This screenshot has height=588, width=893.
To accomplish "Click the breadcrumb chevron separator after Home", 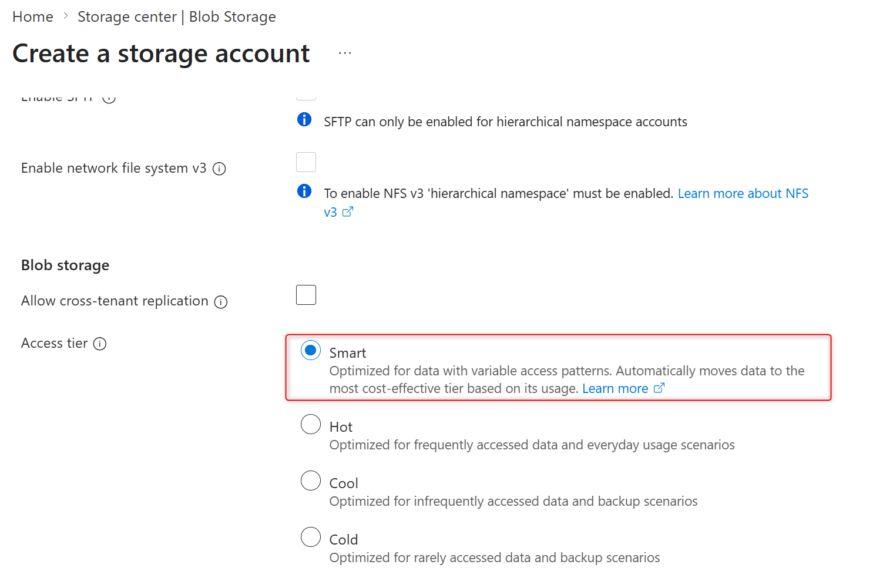I will 66,17.
